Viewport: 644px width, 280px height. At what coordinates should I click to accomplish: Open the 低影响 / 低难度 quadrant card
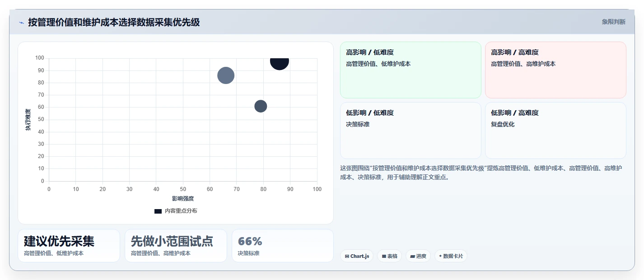411,131
